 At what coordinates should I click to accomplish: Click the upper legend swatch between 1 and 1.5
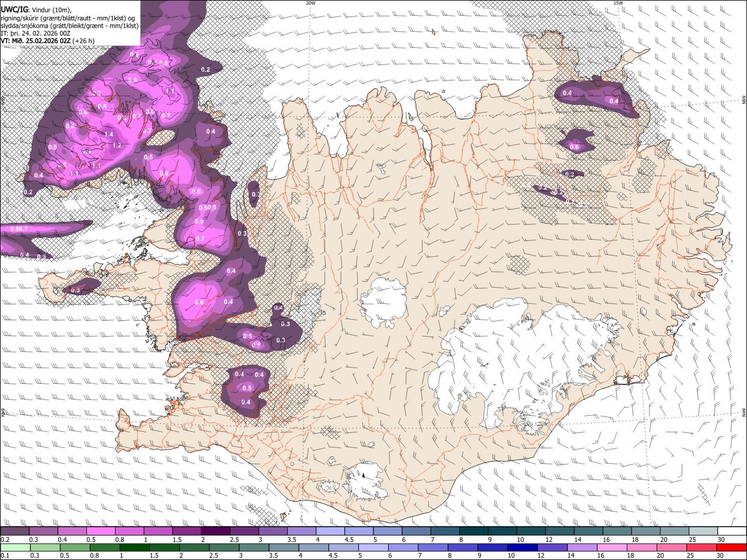(x=158, y=531)
